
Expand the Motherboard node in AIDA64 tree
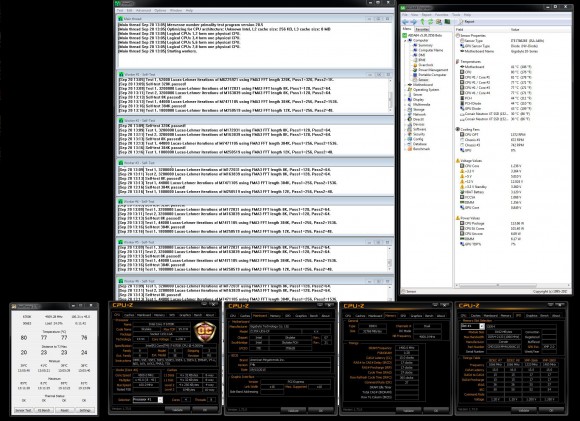click(405, 85)
